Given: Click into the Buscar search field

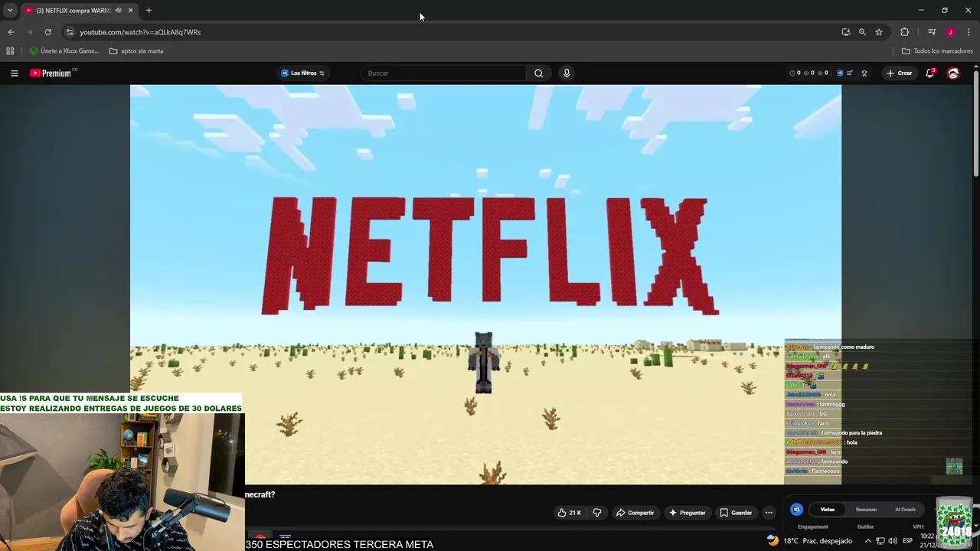Looking at the screenshot, I should pos(444,73).
